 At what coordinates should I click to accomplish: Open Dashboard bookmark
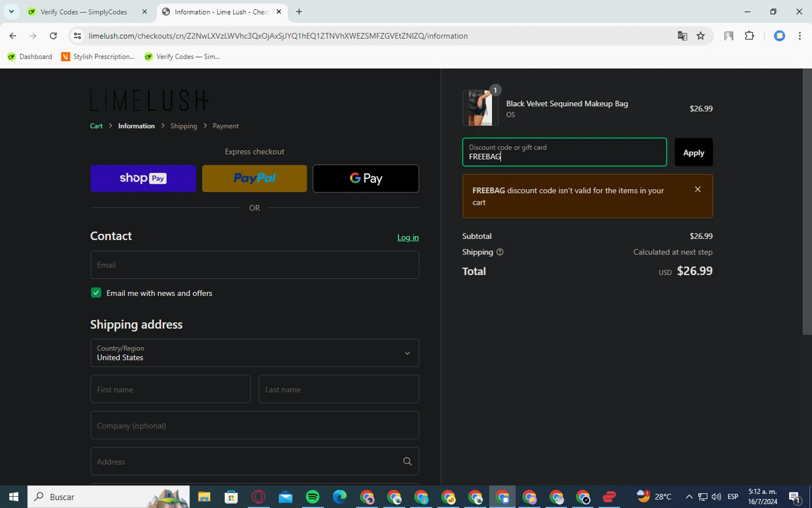point(30,56)
